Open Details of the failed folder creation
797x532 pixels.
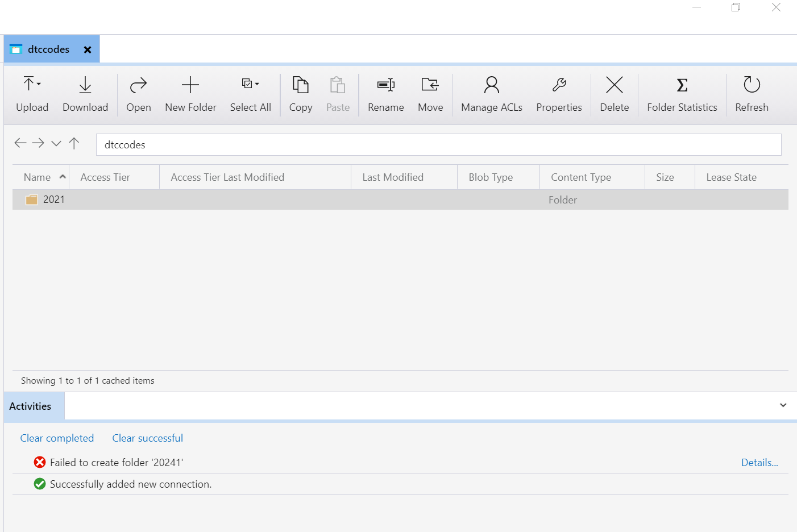click(x=759, y=462)
